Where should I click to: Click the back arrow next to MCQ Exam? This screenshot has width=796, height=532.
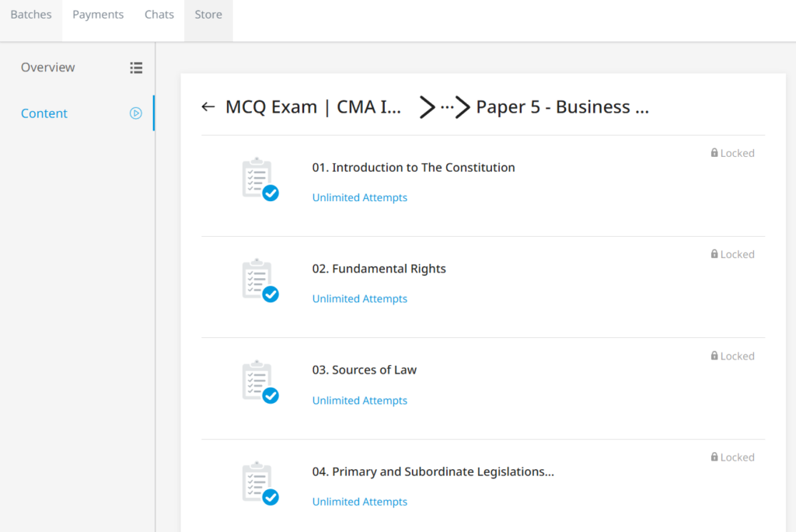[x=208, y=106]
